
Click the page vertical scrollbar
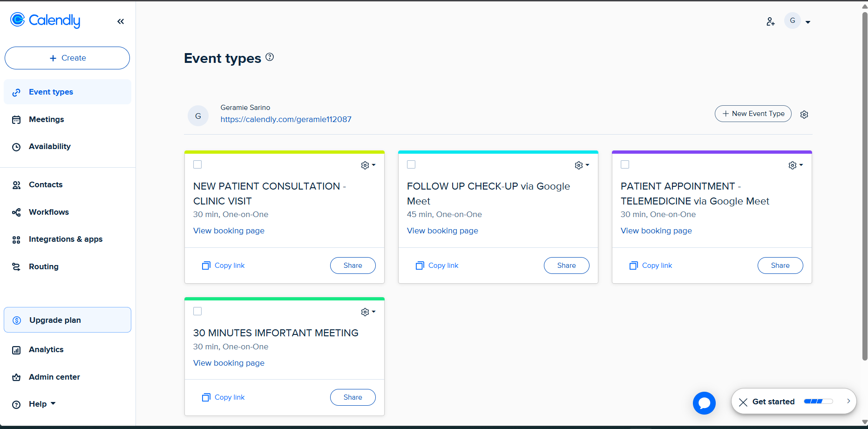point(865,186)
